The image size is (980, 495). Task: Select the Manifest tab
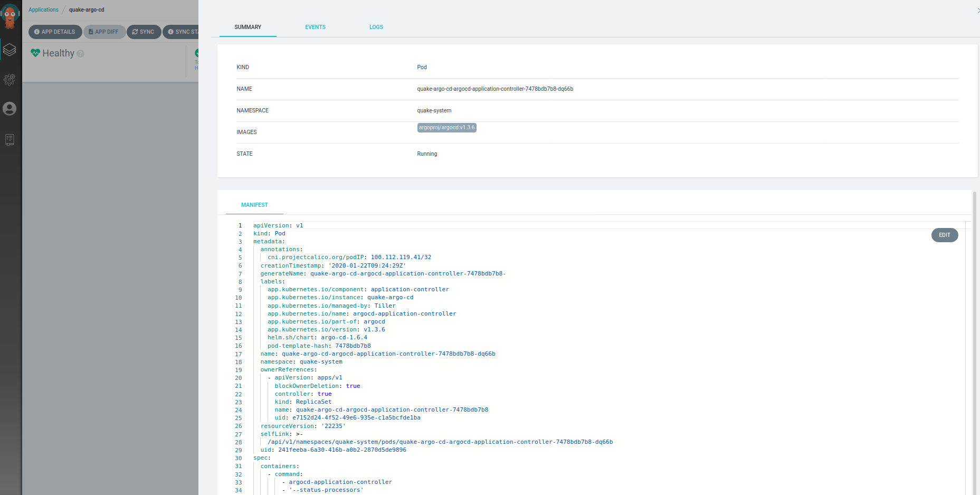[254, 205]
